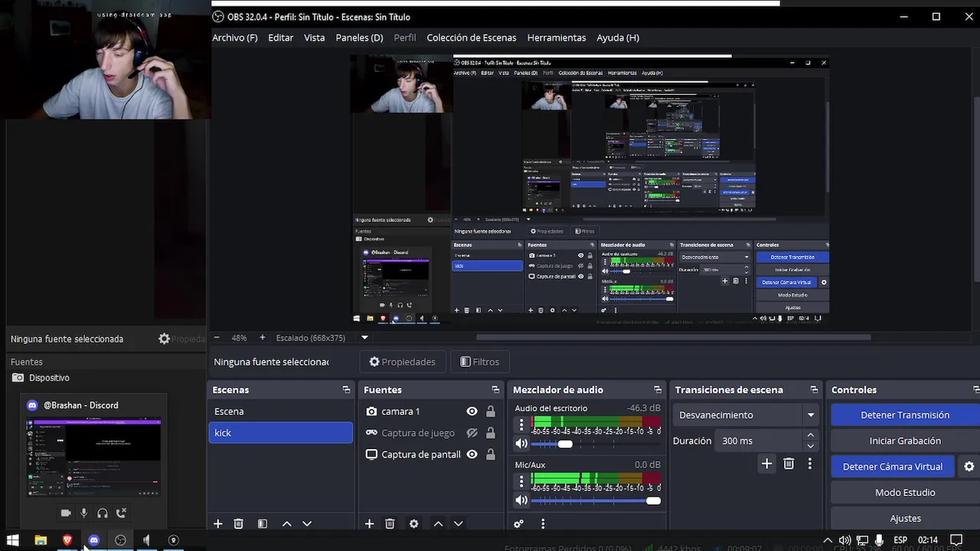Hide the camara 1 source
Screen dimensions: 980x551
(472, 411)
